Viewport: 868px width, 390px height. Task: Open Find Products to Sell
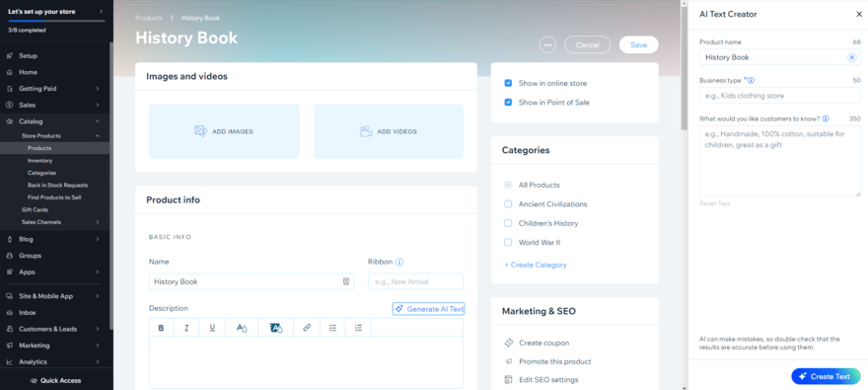click(x=55, y=197)
